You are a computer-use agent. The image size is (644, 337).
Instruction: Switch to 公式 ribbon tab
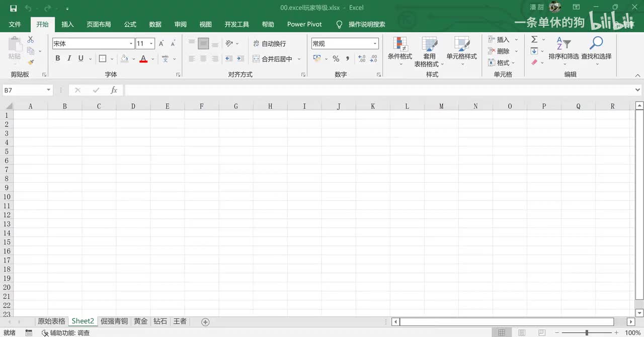[x=130, y=24]
